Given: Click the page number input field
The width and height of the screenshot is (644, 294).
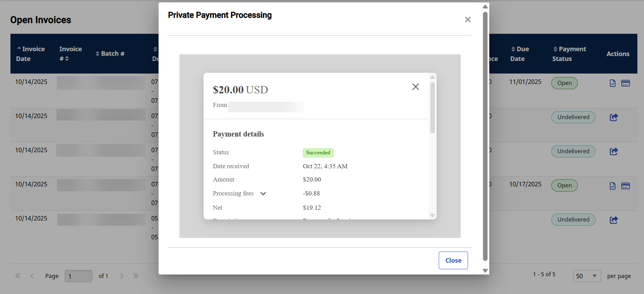Looking at the screenshot, I should click(78, 276).
